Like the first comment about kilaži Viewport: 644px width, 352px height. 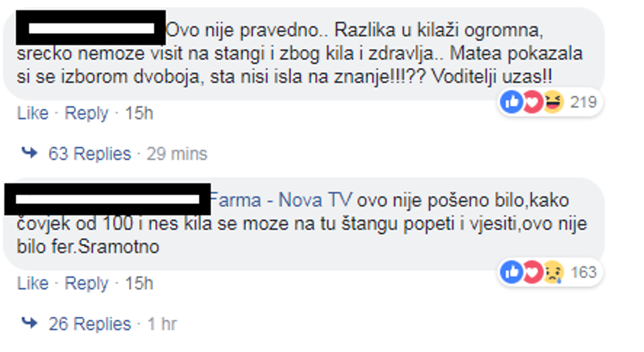[x=33, y=113]
